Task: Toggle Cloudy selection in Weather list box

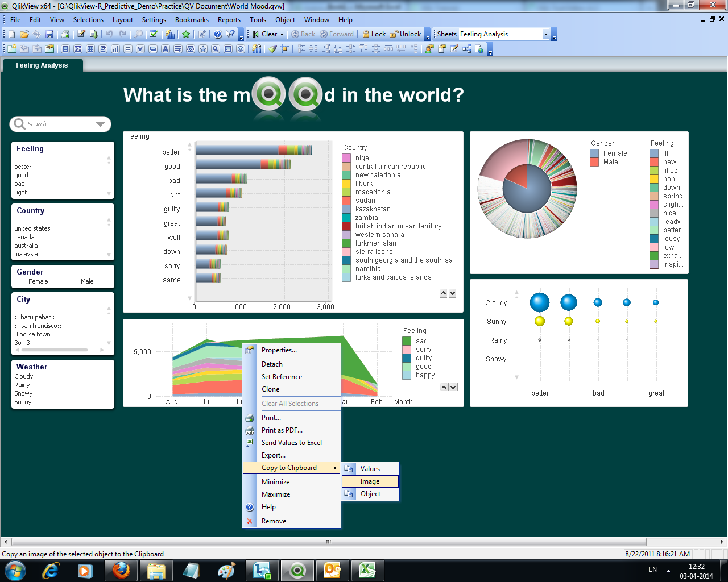Action: click(x=24, y=376)
